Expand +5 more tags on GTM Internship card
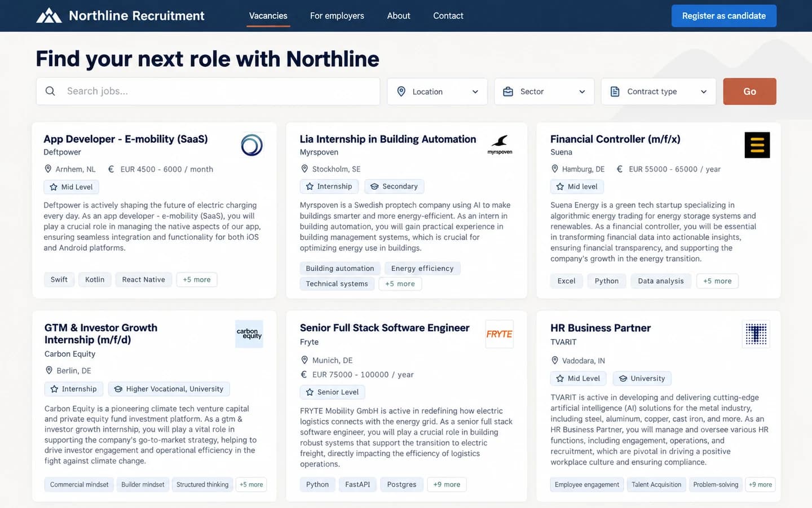Viewport: 812px width, 508px height. coord(251,484)
